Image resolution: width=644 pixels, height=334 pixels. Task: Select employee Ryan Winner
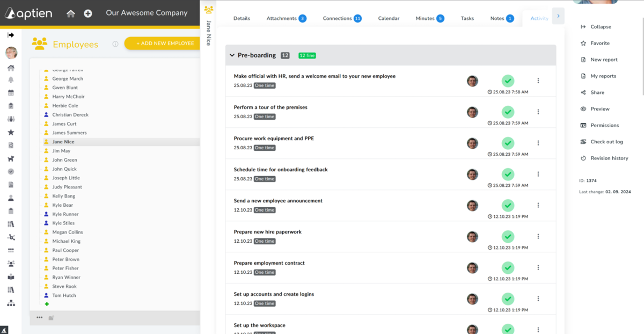66,277
